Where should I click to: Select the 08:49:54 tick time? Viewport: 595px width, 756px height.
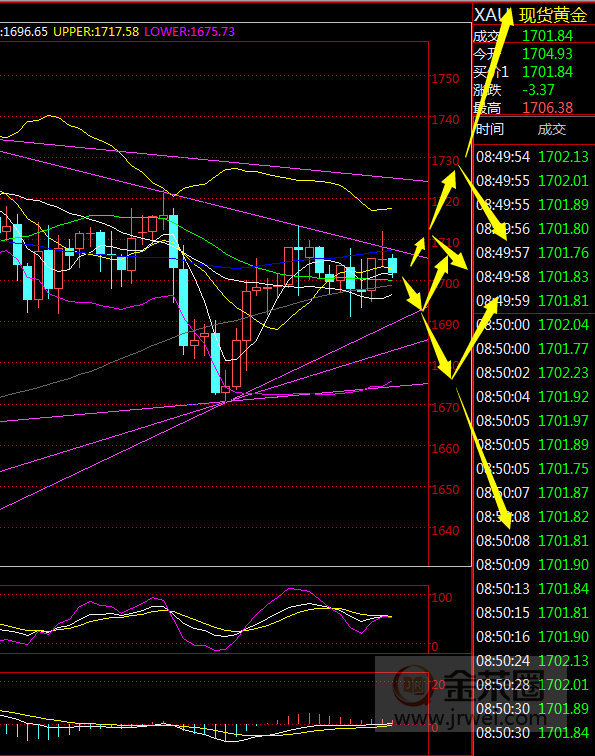coord(503,157)
